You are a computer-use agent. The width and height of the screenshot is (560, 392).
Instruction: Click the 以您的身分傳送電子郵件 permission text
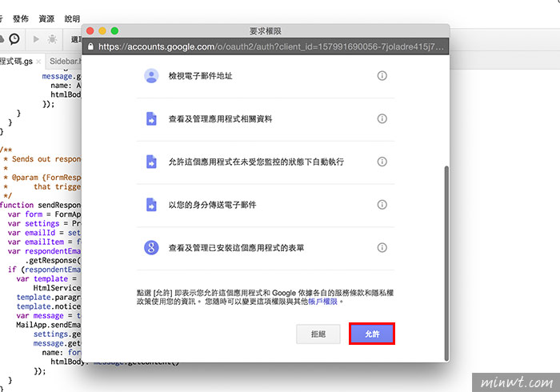[x=212, y=205]
